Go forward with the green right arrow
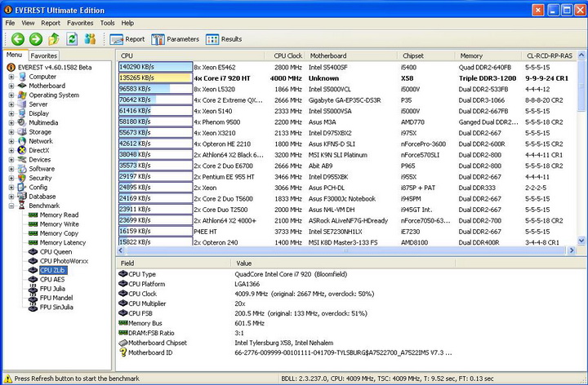 tap(36, 39)
